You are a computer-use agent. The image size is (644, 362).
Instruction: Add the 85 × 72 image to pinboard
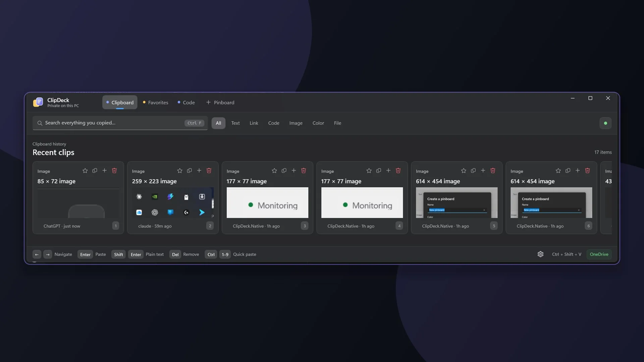coord(104,171)
